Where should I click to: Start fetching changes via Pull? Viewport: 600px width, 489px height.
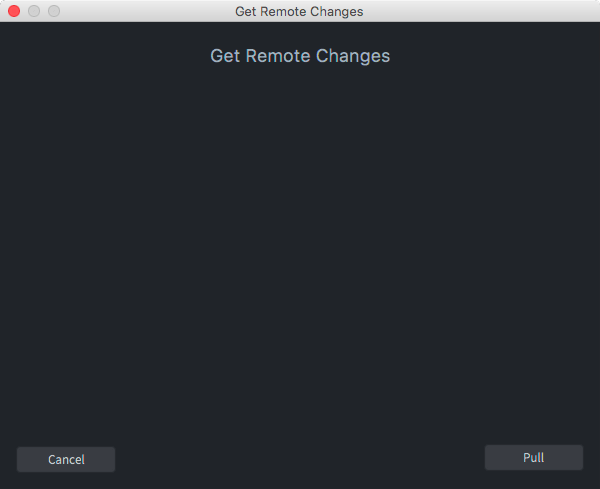533,457
